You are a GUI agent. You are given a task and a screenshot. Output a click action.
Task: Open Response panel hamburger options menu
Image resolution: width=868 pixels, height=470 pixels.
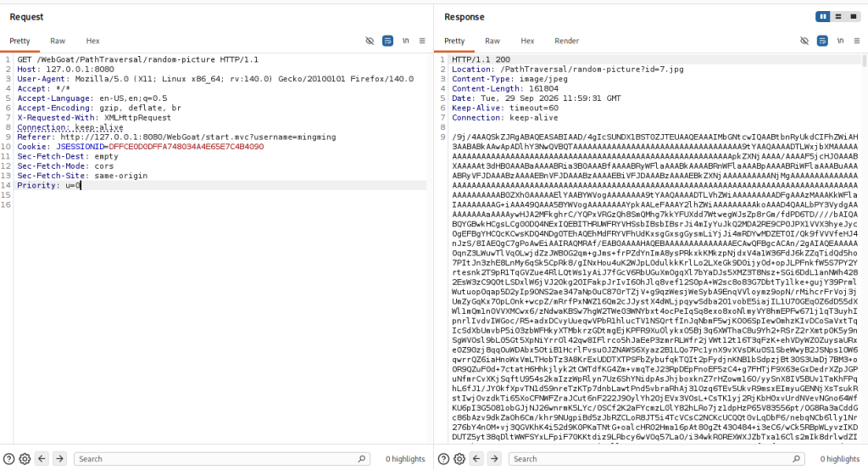(856, 41)
